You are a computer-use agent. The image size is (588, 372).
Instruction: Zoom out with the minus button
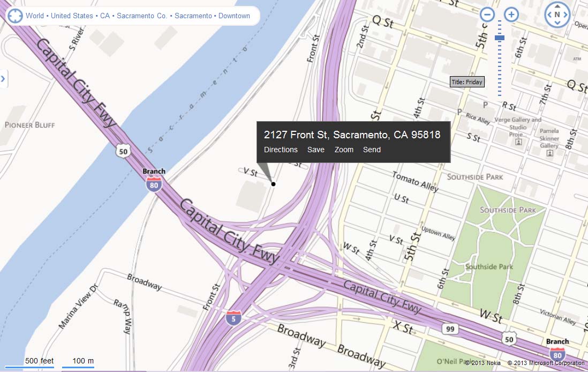[x=487, y=14]
